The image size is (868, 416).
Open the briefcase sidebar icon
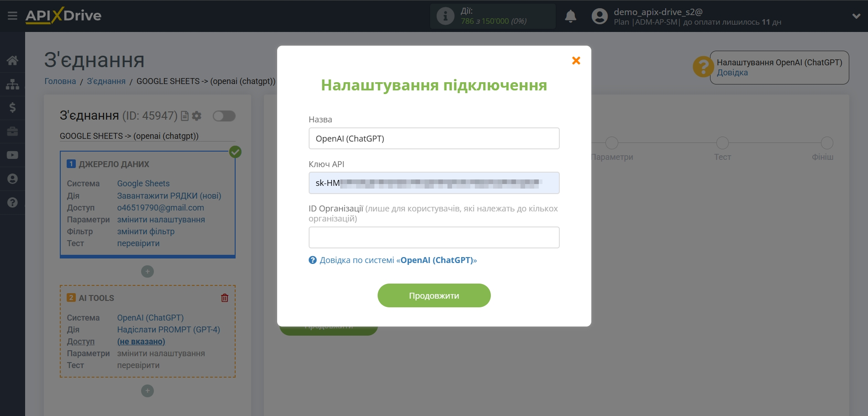12,132
